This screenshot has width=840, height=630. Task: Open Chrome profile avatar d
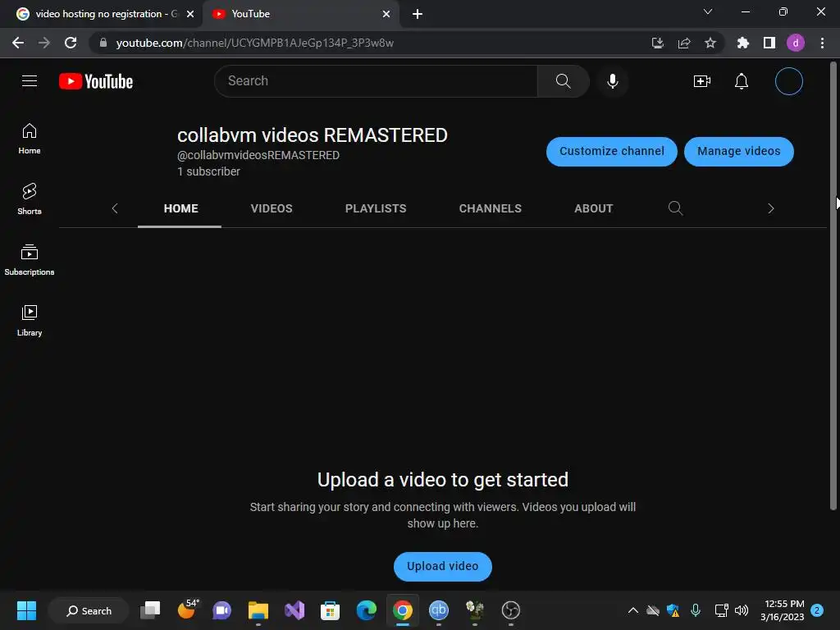tap(796, 43)
